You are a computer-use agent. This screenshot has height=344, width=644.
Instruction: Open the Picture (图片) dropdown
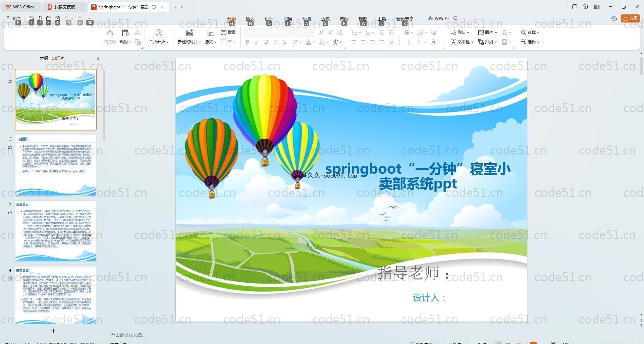tap(487, 33)
